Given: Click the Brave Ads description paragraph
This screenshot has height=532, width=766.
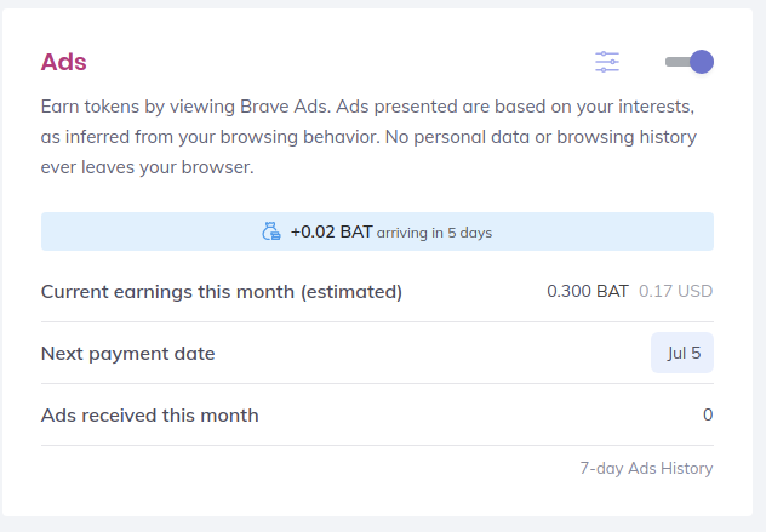Looking at the screenshot, I should (x=368, y=137).
